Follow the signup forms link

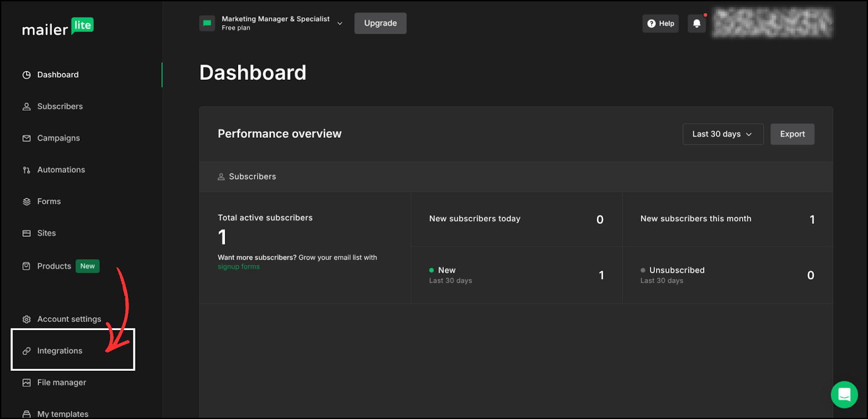[x=239, y=267]
